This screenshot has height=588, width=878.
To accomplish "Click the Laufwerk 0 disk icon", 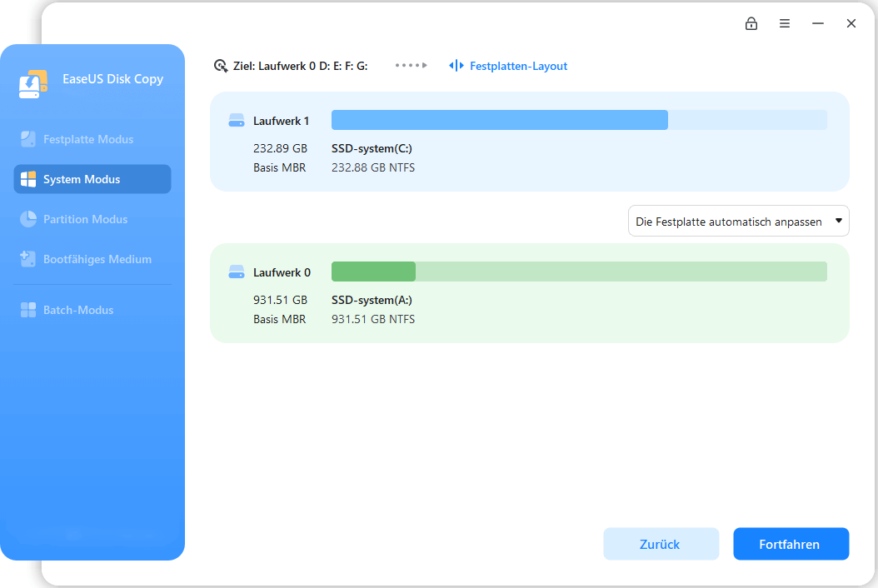I will tap(237, 272).
